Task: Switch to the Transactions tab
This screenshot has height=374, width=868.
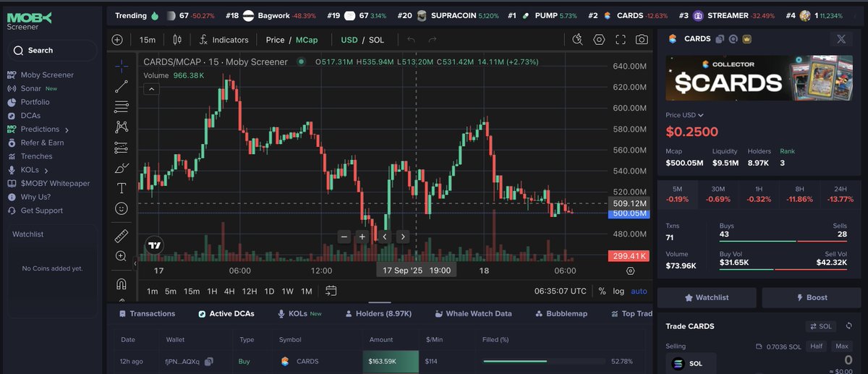Action: [147, 313]
